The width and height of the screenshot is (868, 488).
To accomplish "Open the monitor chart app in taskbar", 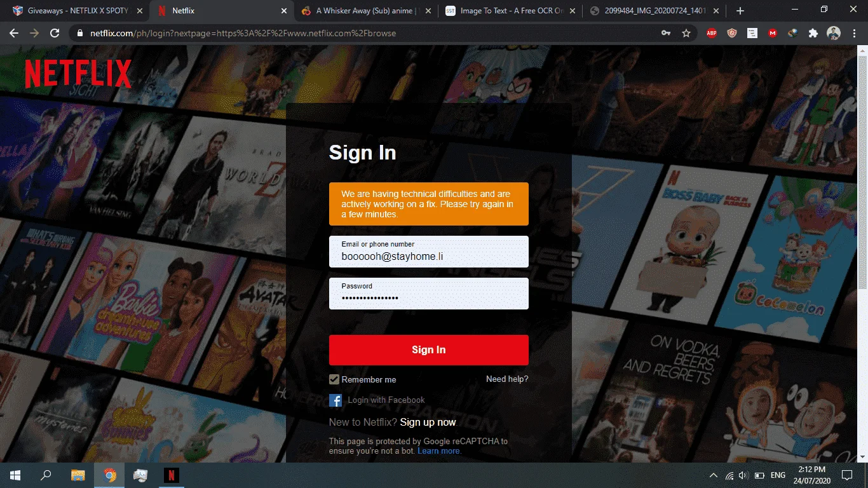I will [x=140, y=475].
